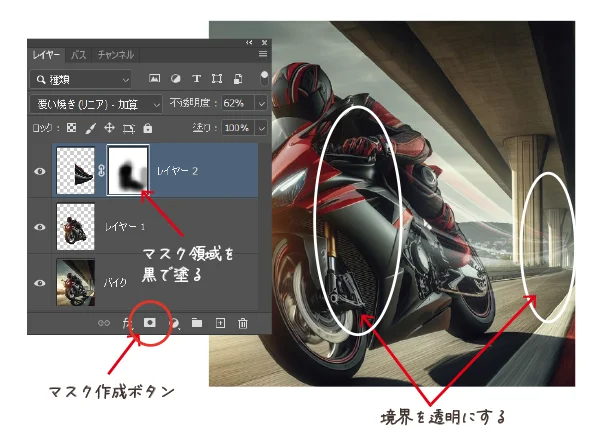This screenshot has height=448, width=606.
Task: Click the link layers chain icon
Action: click(104, 323)
